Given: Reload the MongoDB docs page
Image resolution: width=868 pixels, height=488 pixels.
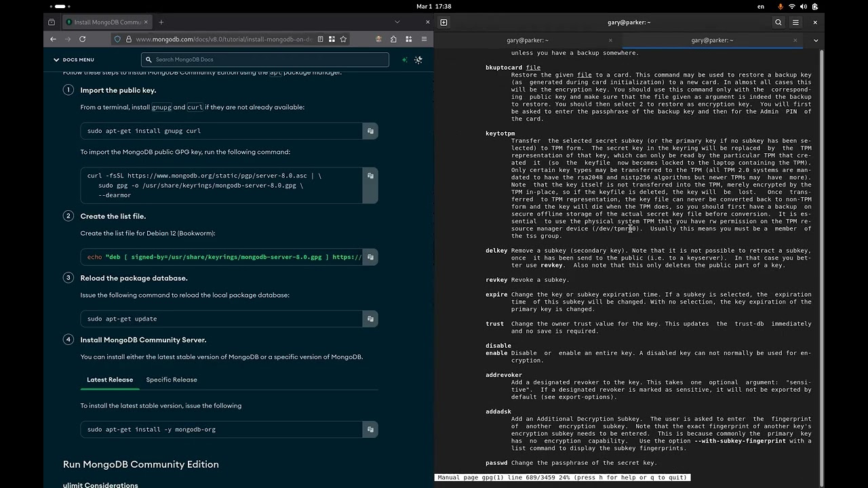Looking at the screenshot, I should pyautogui.click(x=84, y=39).
